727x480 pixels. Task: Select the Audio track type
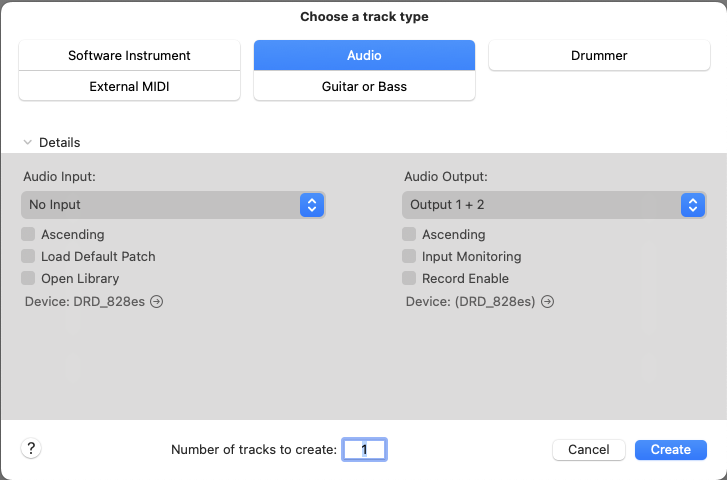pos(364,56)
